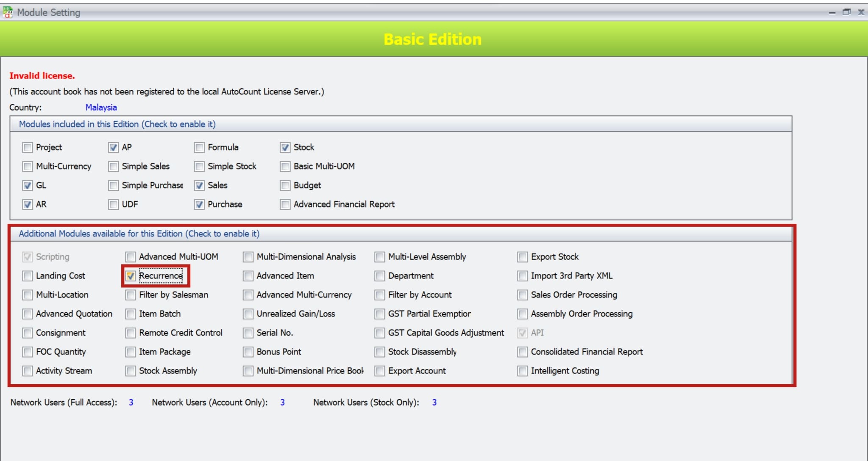
Task: Click the Network Users Full Access count
Action: click(131, 402)
